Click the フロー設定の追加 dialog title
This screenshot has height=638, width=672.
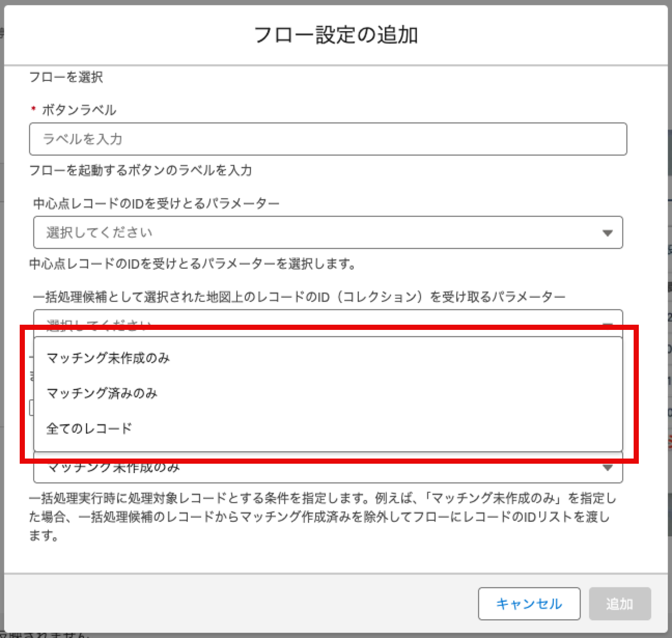335,35
